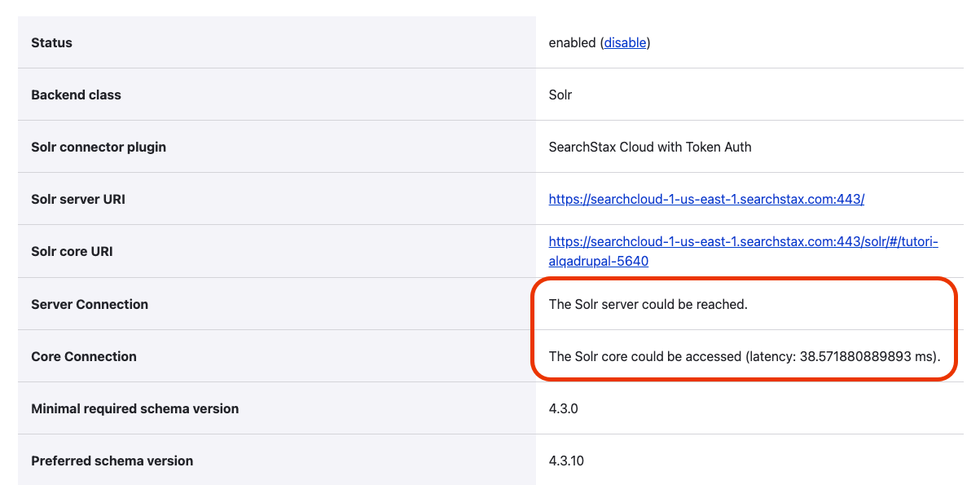Click the value Solr for Backend class
This screenshot has height=485, width=980.
click(x=560, y=95)
